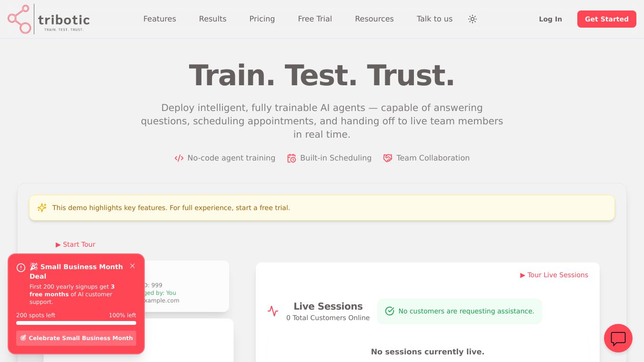
Task: Open the Resources menu
Action: (374, 19)
